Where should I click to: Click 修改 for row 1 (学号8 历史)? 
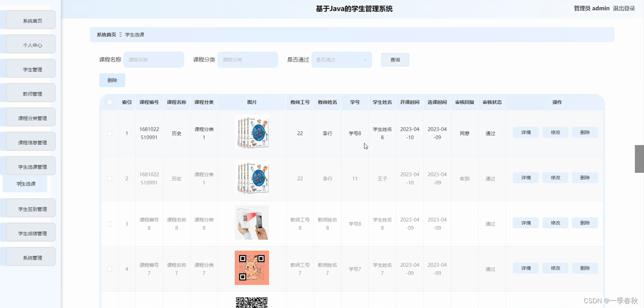(x=555, y=132)
